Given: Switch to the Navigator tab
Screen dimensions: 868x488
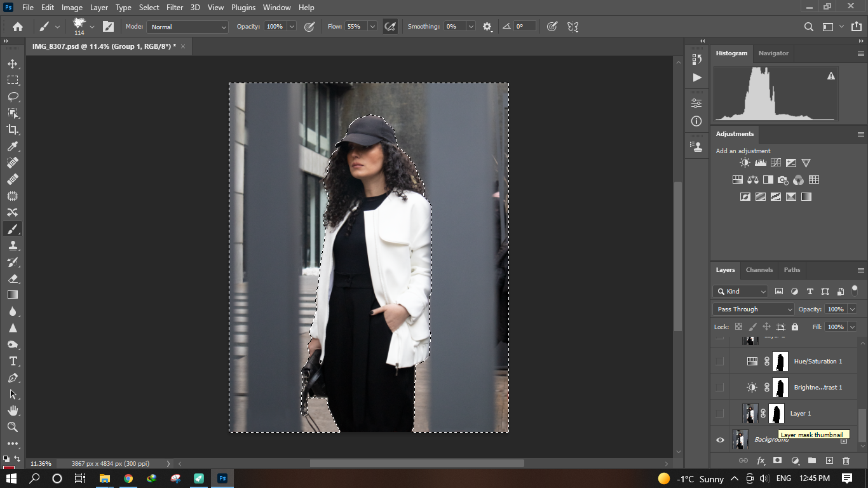Looking at the screenshot, I should click(773, 53).
